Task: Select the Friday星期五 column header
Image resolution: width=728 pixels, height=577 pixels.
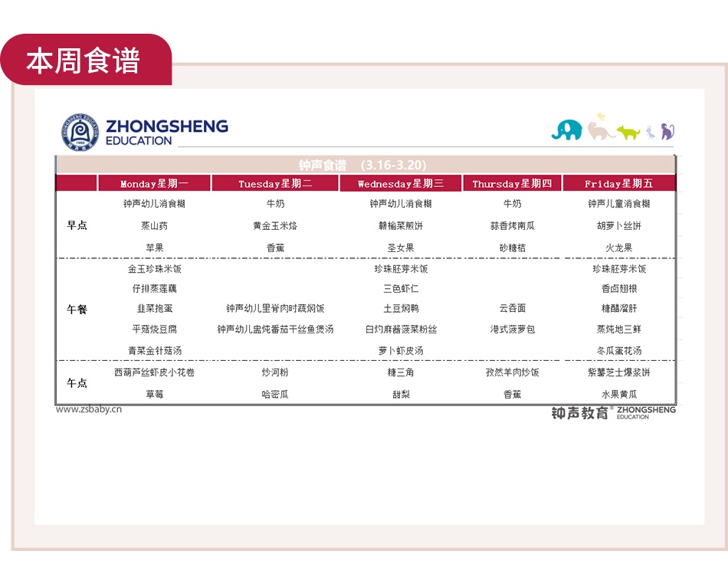Action: pos(618,184)
